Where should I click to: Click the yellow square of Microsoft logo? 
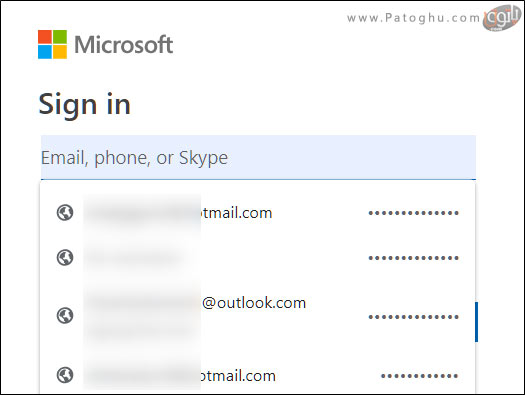coord(60,52)
